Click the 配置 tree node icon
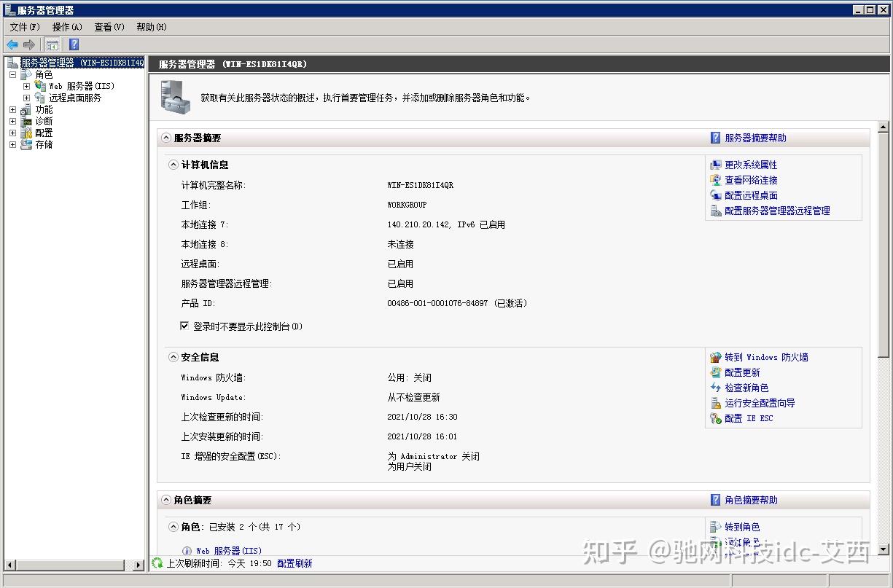This screenshot has height=588, width=893. coord(26,133)
